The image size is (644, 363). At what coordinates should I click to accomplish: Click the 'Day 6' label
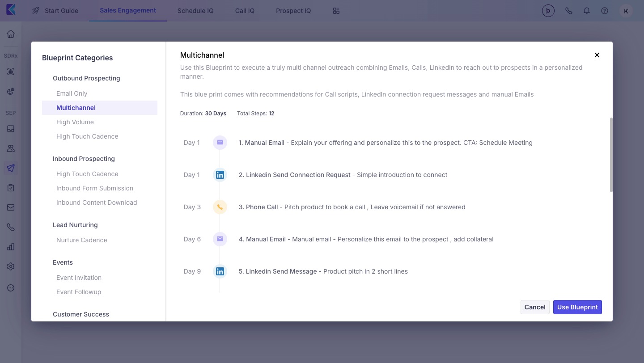[192, 239]
